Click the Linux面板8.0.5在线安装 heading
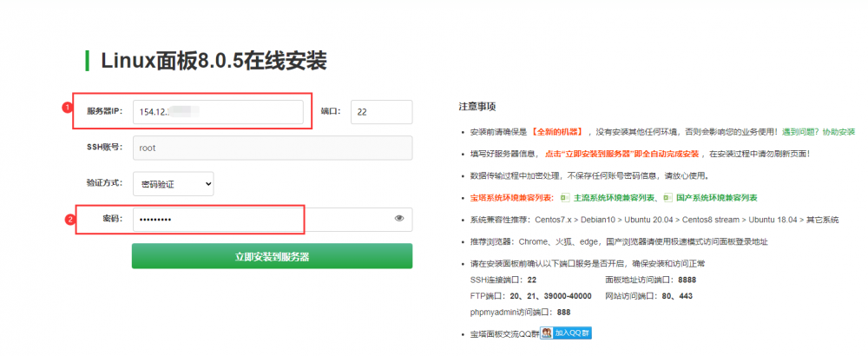Viewport: 868px width, 356px height. point(214,61)
